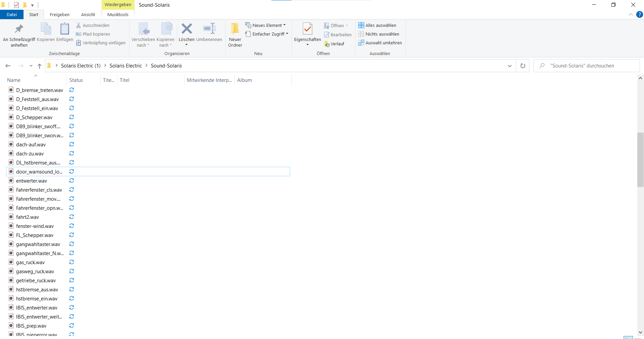Click Auswahl umkehren to invert selection
The height and width of the screenshot is (339, 644).
pyautogui.click(x=380, y=43)
